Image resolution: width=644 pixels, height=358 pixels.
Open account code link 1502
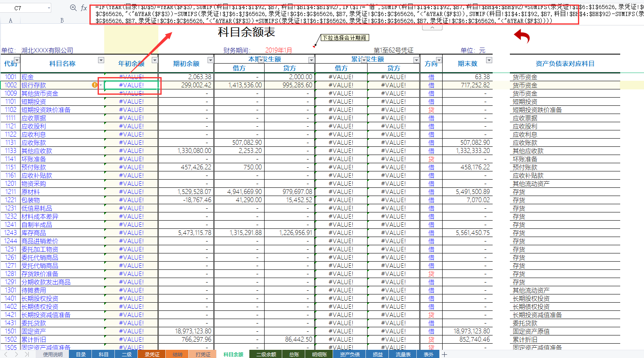click(11, 339)
